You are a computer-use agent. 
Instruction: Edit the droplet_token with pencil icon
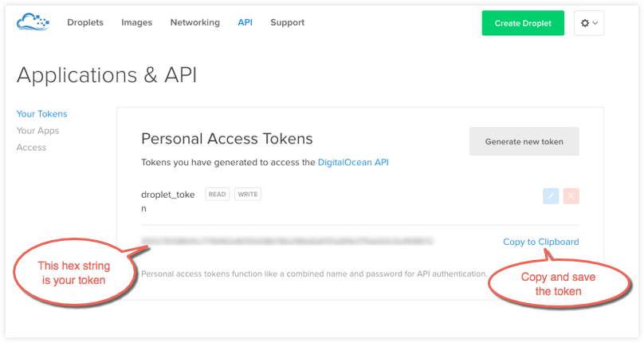(550, 196)
